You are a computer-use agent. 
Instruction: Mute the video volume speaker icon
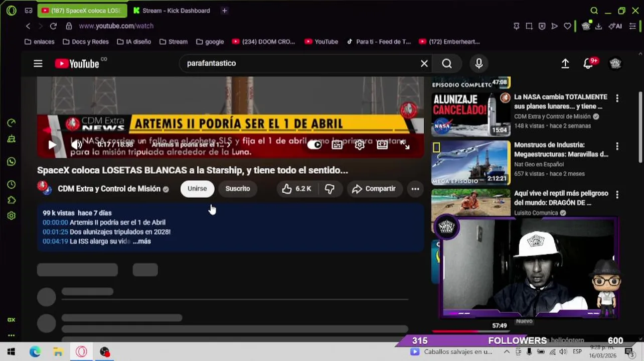(x=77, y=145)
